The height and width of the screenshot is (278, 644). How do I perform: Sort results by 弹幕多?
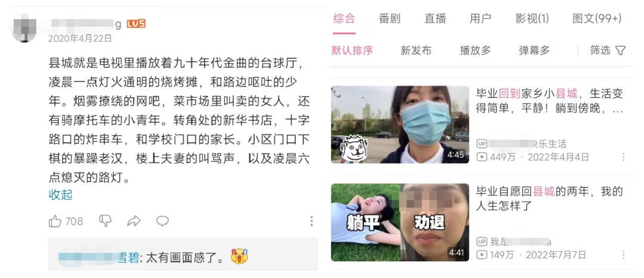click(x=534, y=51)
